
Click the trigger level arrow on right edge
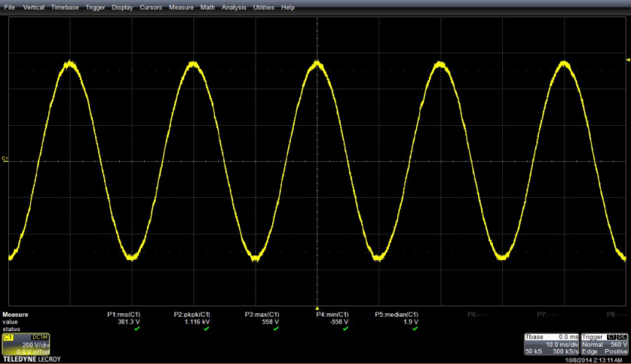[x=627, y=59]
